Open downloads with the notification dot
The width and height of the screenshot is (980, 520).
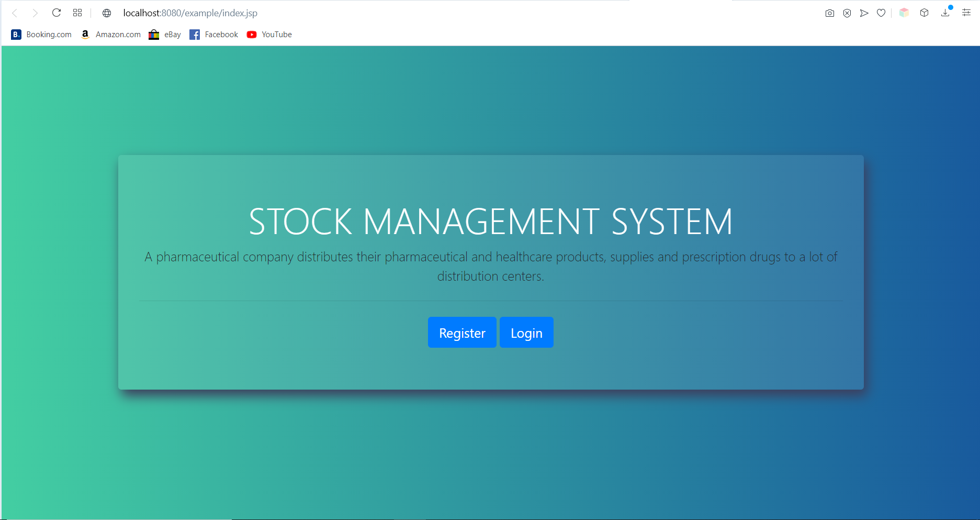945,13
